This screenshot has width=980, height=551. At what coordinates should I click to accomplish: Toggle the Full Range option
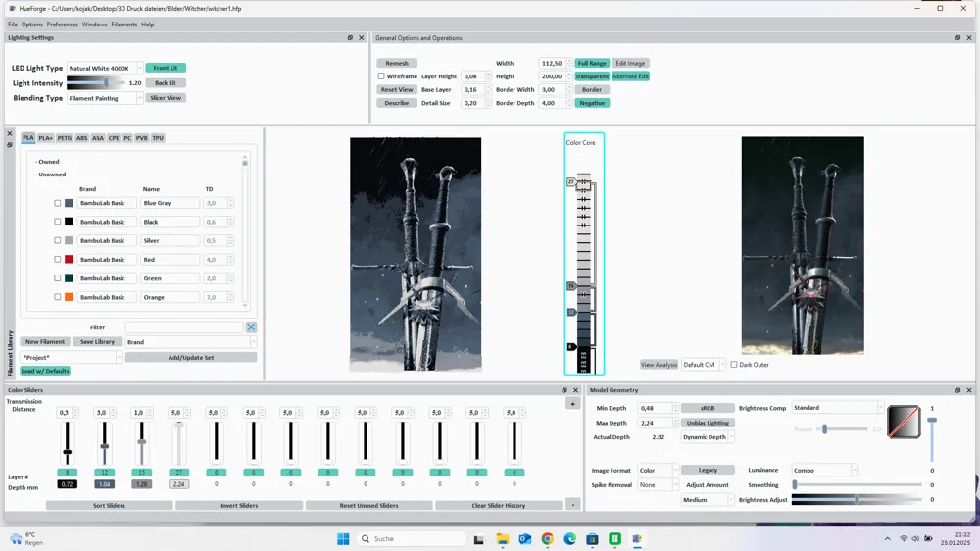click(x=591, y=63)
